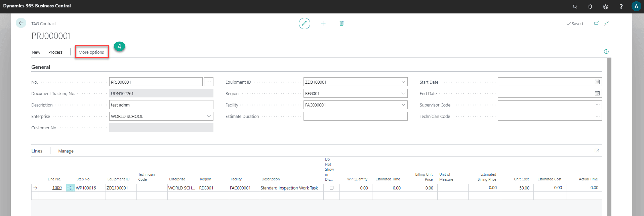Go back using the arrow button
Image resolution: width=644 pixels, height=216 pixels.
[x=21, y=23]
